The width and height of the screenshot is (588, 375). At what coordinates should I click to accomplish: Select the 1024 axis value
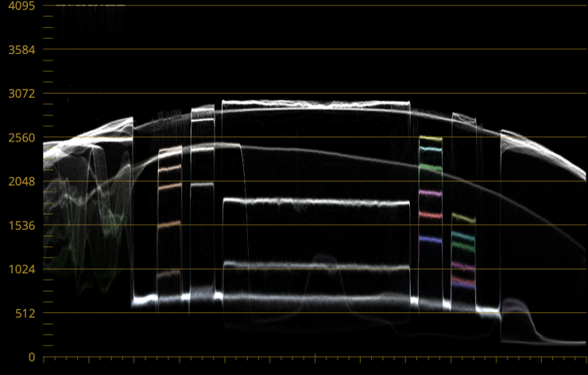coord(20,269)
